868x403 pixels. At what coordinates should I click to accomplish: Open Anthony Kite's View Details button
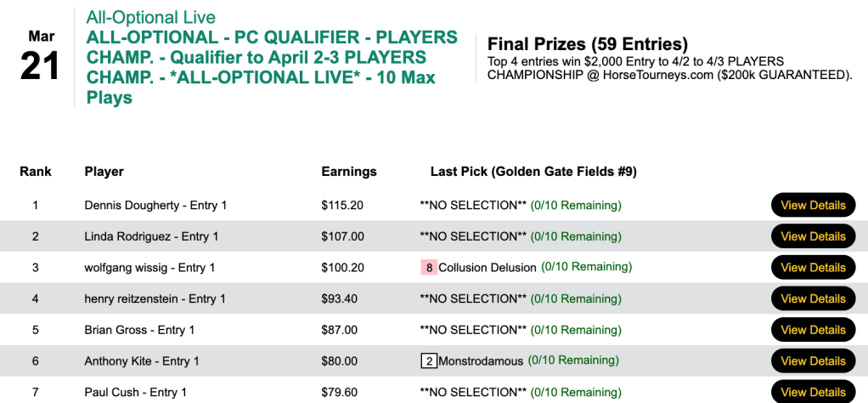coord(813,360)
